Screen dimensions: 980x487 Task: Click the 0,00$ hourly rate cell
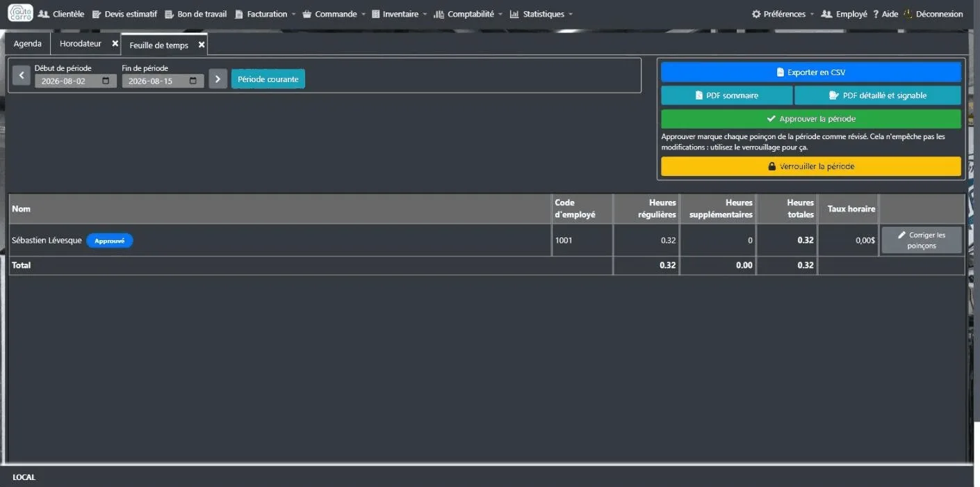[848, 240]
